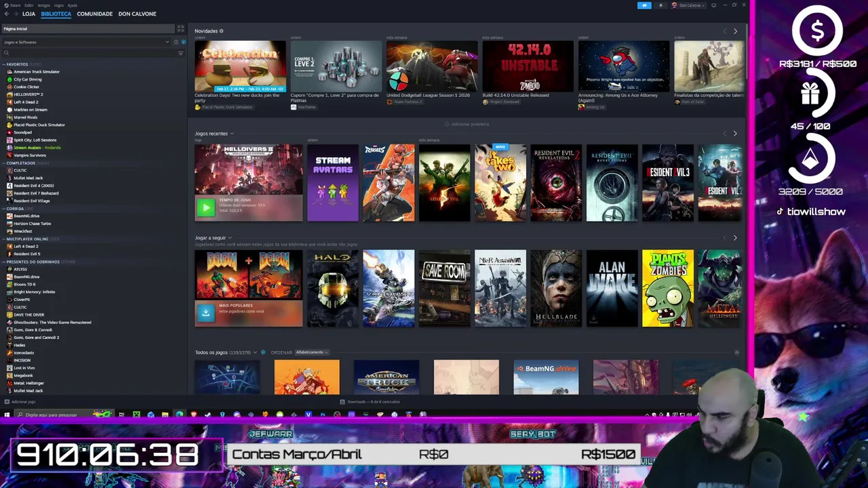Play HELLDIVERS 2 with green play button

pyautogui.click(x=205, y=207)
